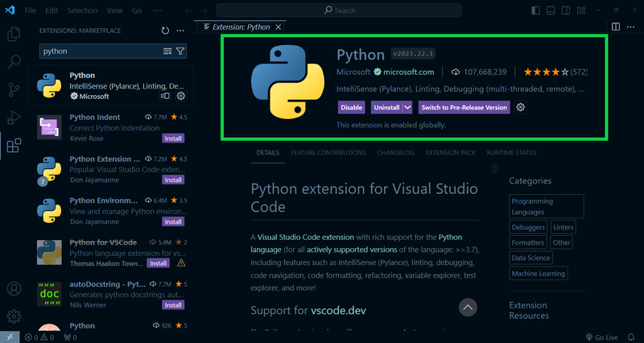Click the sync-ignored icon on Python item
This screenshot has width=644, height=343.
[x=165, y=96]
